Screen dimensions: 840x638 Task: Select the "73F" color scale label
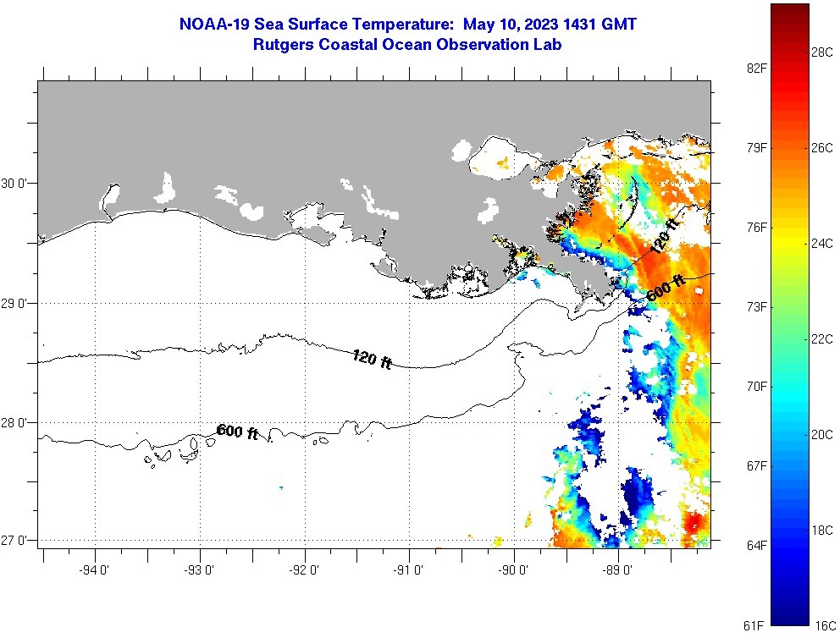pyautogui.click(x=756, y=306)
